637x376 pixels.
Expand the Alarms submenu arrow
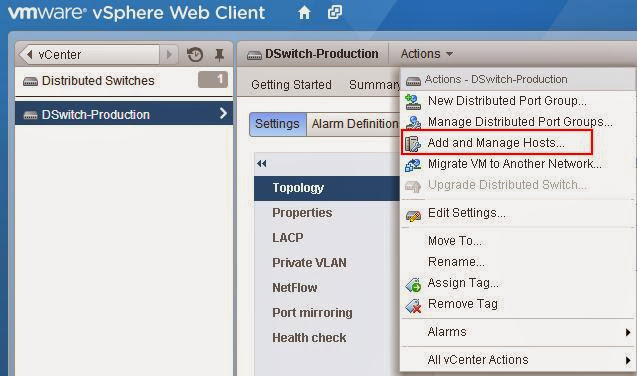628,332
